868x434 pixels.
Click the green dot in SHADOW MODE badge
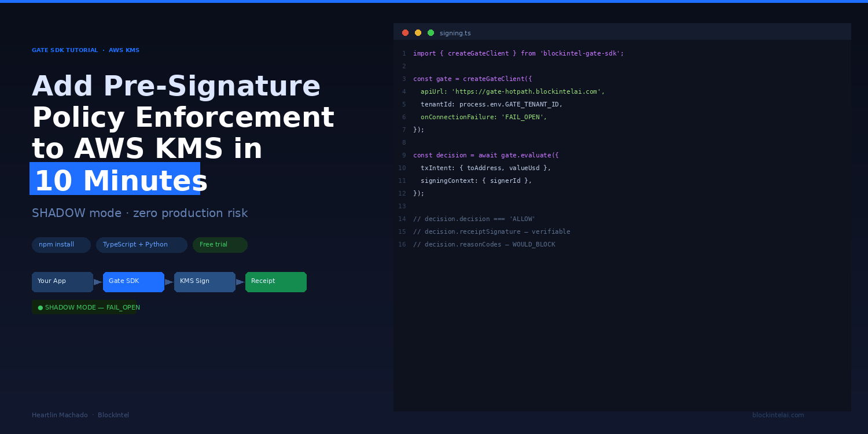pyautogui.click(x=41, y=308)
